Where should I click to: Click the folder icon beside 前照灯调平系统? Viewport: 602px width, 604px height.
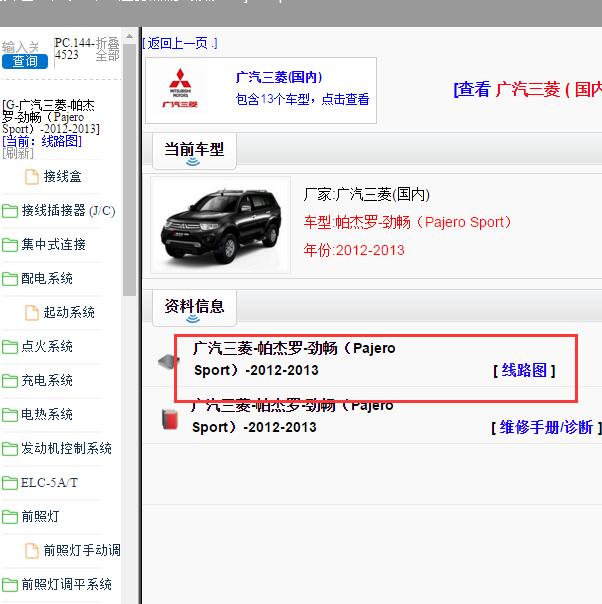pyautogui.click(x=10, y=585)
